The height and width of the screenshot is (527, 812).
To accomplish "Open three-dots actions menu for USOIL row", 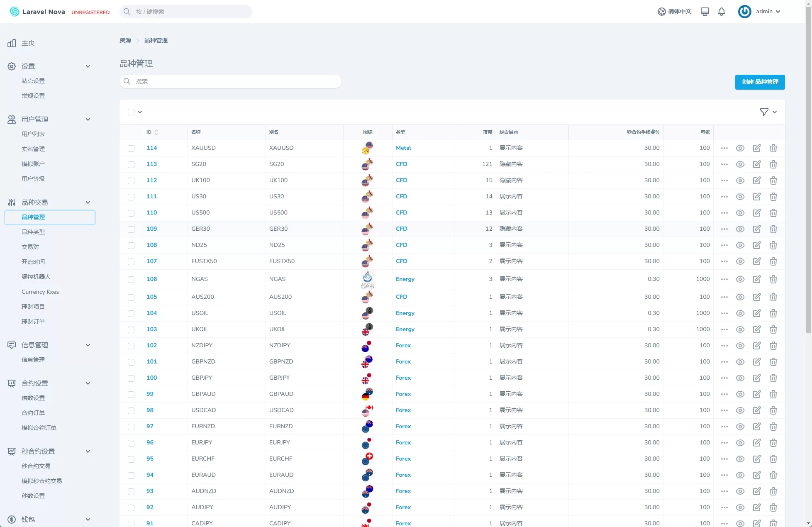I will point(724,313).
